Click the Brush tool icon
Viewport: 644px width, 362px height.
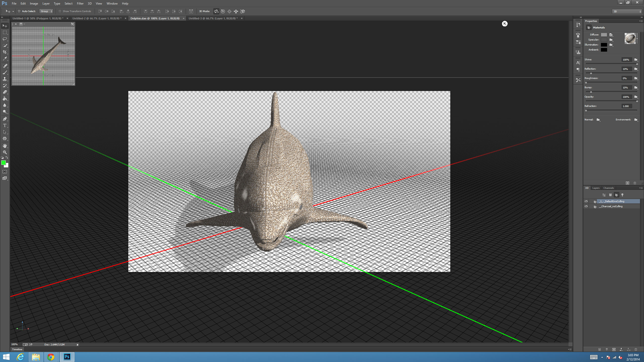5,72
